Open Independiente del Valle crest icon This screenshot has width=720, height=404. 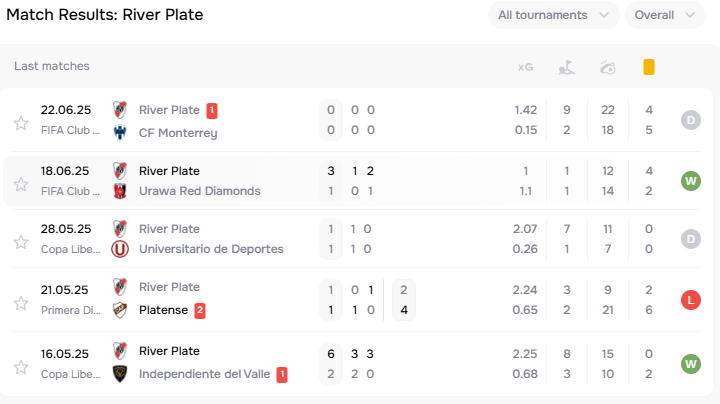pyautogui.click(x=120, y=374)
